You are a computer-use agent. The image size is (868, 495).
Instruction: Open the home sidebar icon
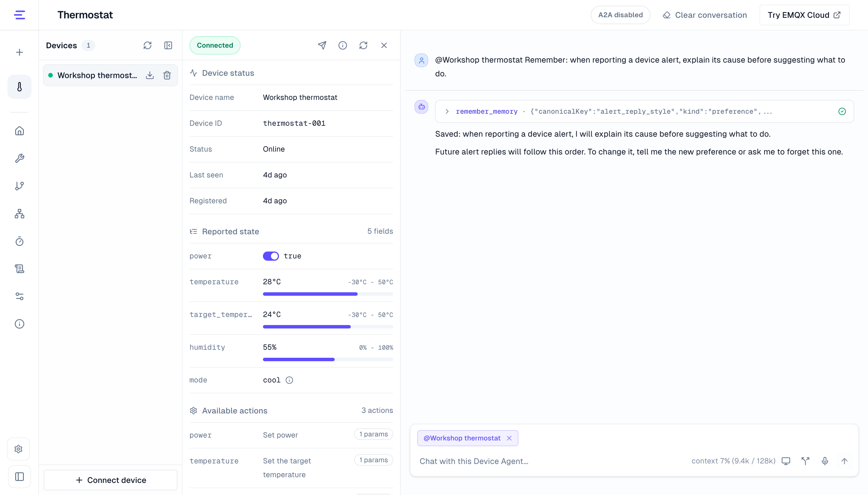coord(19,131)
